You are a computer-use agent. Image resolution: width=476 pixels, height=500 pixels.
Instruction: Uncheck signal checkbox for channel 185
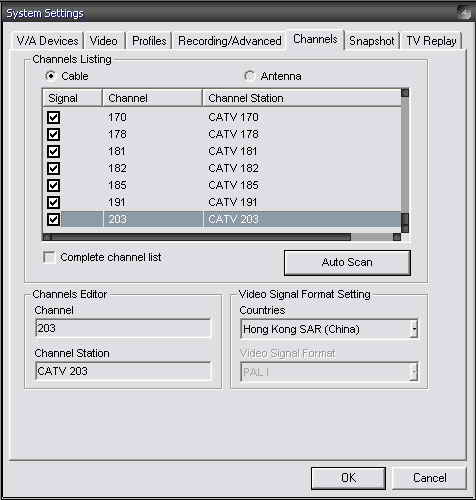[x=53, y=185]
